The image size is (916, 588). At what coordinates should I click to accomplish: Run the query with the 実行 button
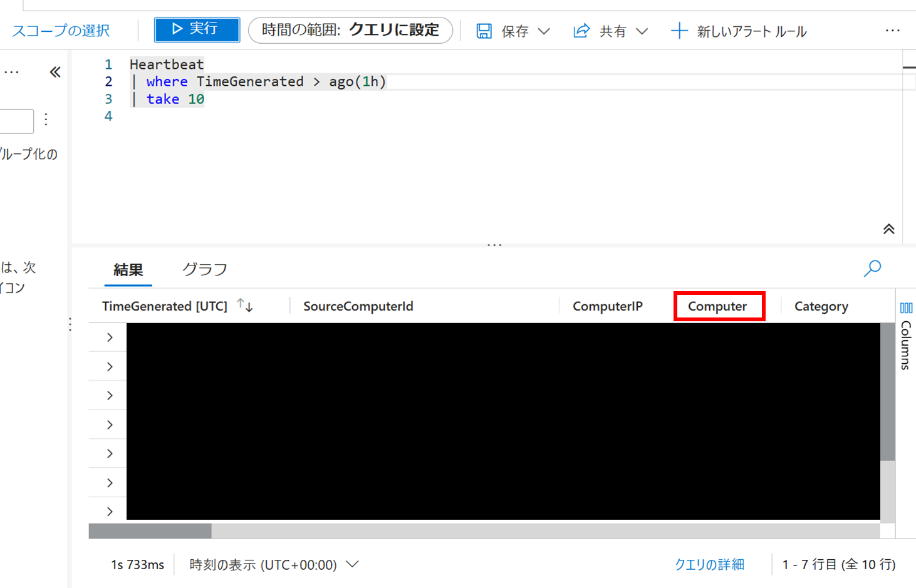point(197,29)
